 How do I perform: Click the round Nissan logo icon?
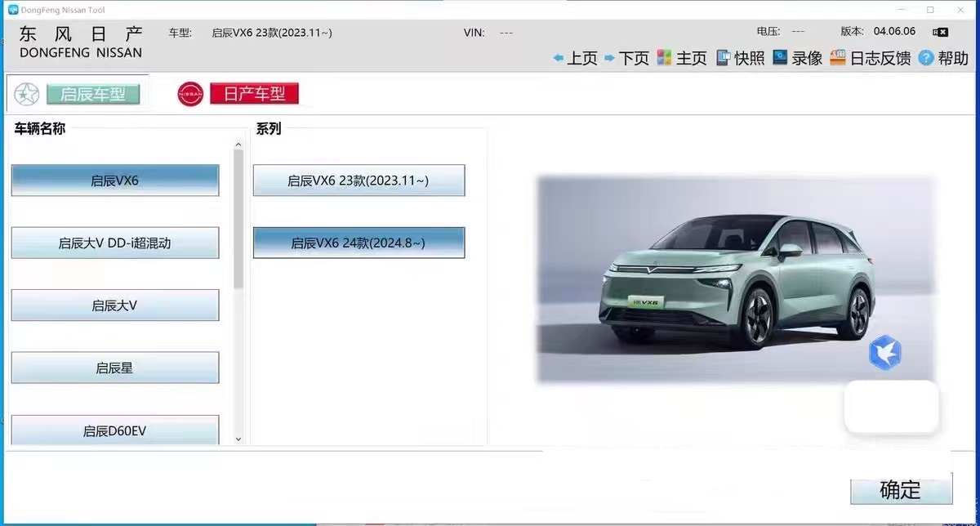point(190,94)
